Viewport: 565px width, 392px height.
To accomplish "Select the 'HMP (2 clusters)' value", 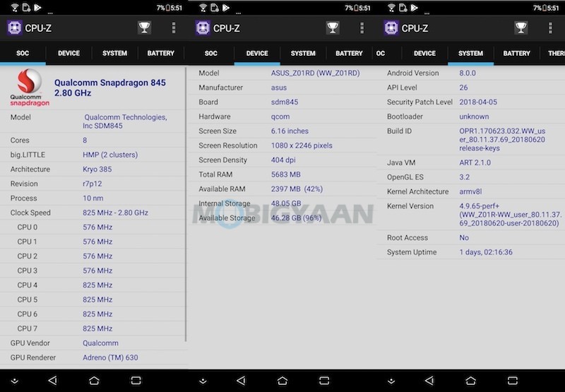I will point(110,155).
